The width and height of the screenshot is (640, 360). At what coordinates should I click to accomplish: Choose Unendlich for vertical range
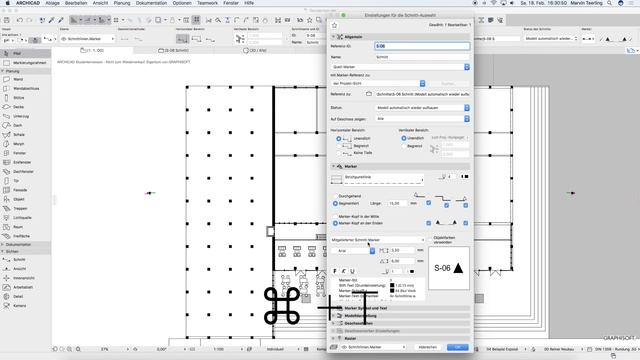(x=404, y=138)
